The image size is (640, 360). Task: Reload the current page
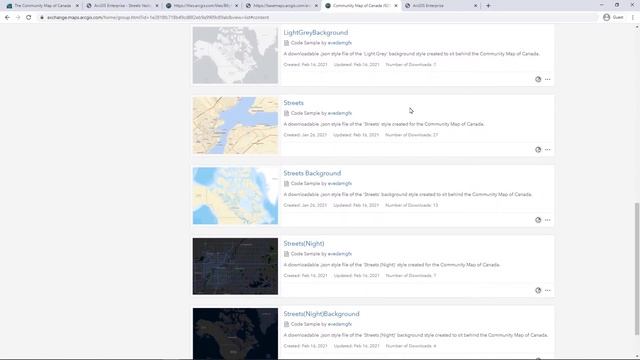pyautogui.click(x=29, y=18)
